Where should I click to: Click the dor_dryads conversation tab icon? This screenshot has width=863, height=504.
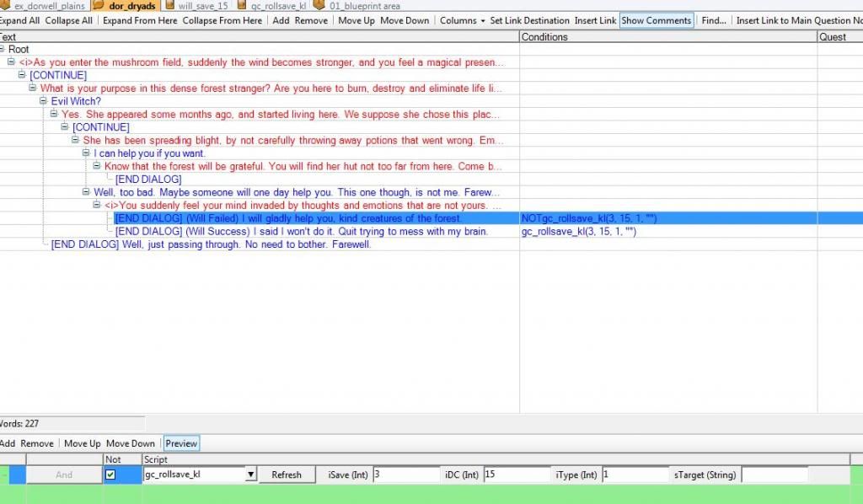coord(99,6)
